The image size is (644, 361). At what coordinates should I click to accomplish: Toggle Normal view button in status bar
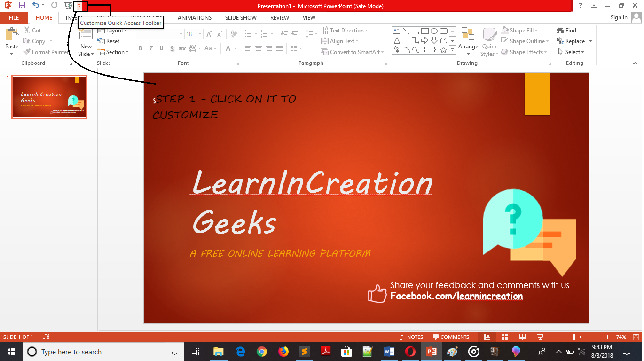(487, 337)
